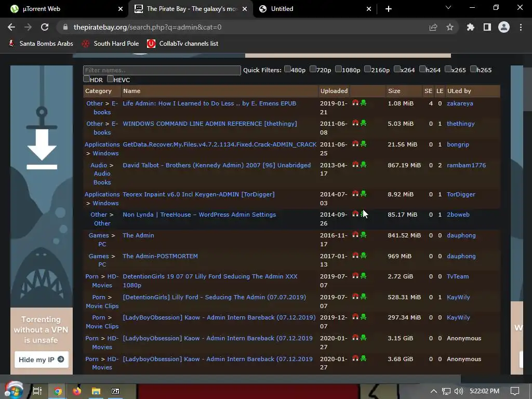Toggle the h265 filter checkbox
The width and height of the screenshot is (532, 399).
point(473,69)
